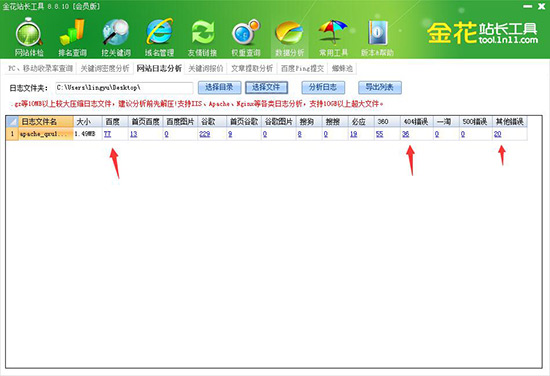Screen dimensions: 550x376
Task: Sort by the 百度图片 column header
Action: (x=180, y=122)
